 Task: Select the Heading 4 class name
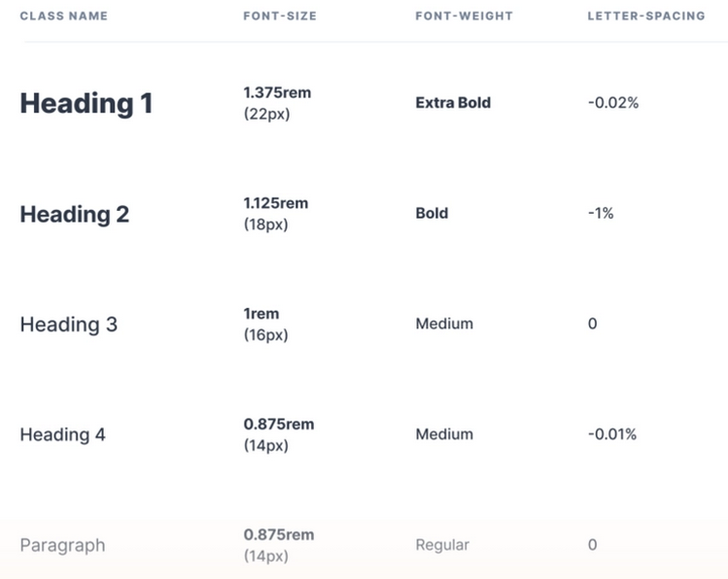[62, 434]
